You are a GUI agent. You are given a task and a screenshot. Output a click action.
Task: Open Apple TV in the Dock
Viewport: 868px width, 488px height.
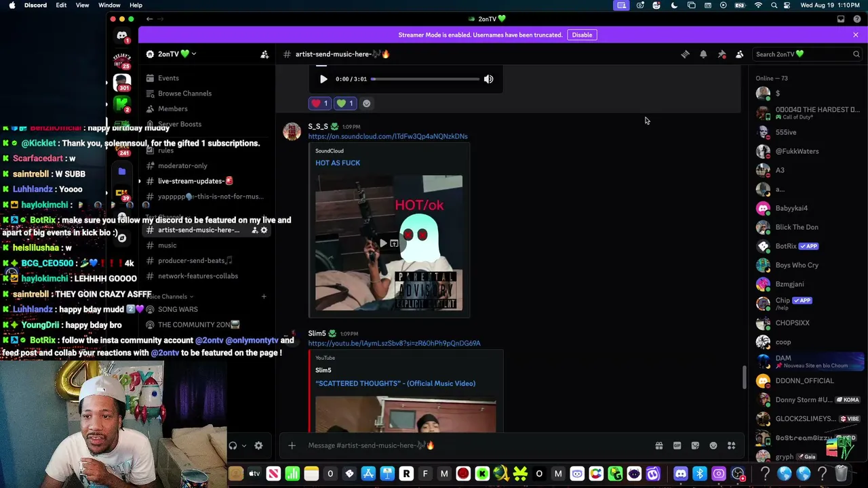(x=254, y=474)
